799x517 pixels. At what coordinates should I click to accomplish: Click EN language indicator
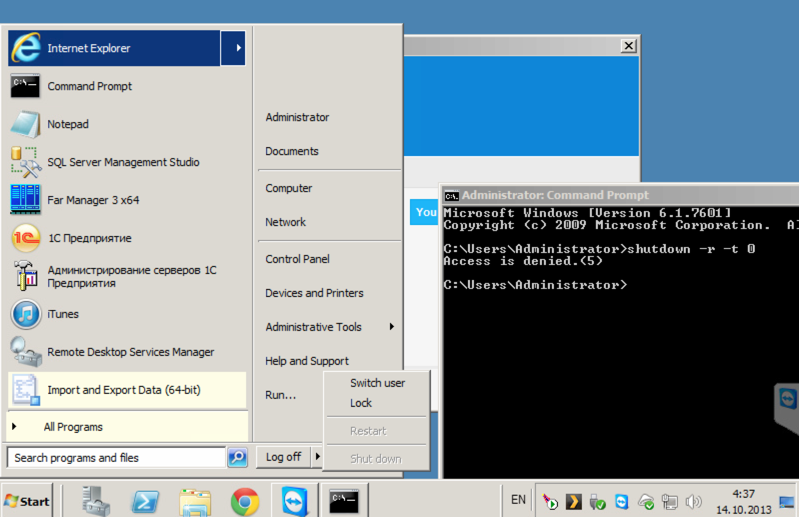pyautogui.click(x=518, y=500)
